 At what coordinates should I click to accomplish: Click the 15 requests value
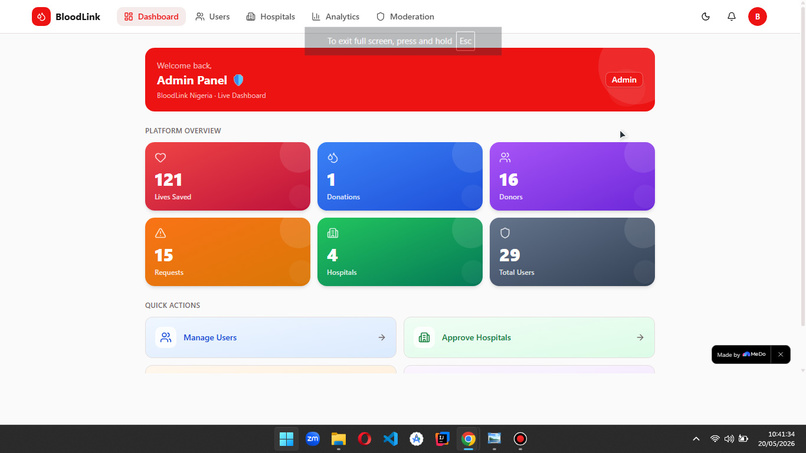tap(163, 255)
